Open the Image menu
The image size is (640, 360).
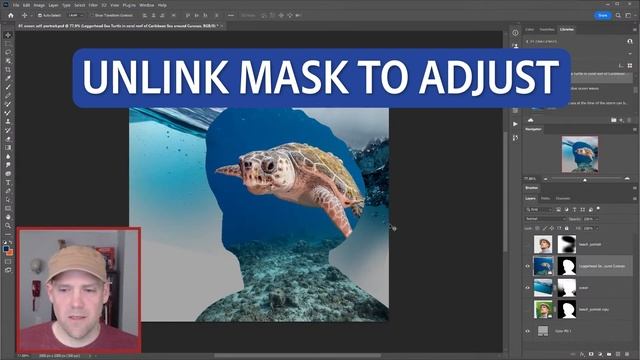click(39, 5)
